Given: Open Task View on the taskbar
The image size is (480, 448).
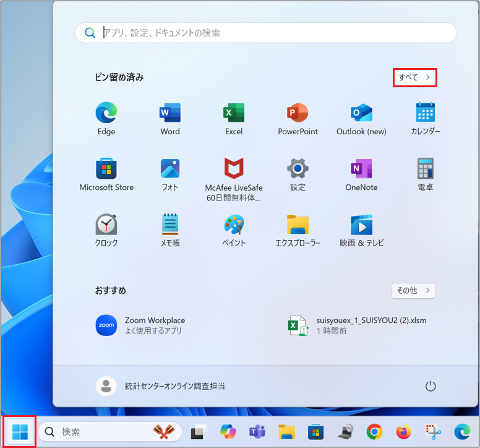Looking at the screenshot, I should [199, 432].
